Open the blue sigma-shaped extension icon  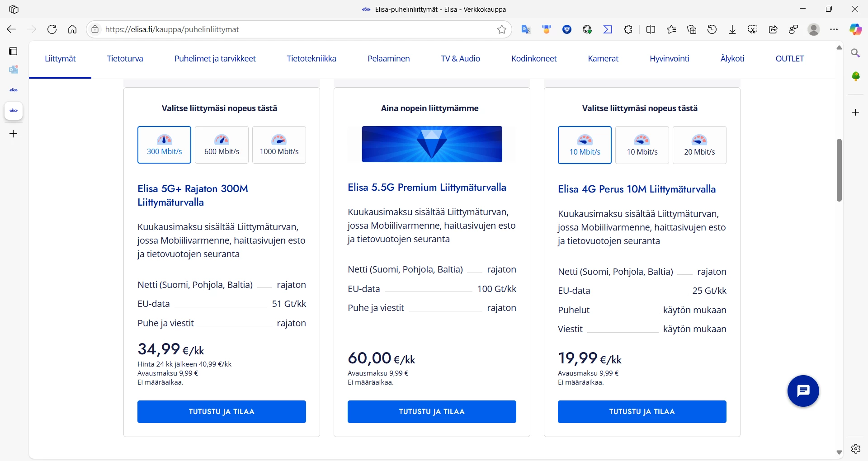608,29
